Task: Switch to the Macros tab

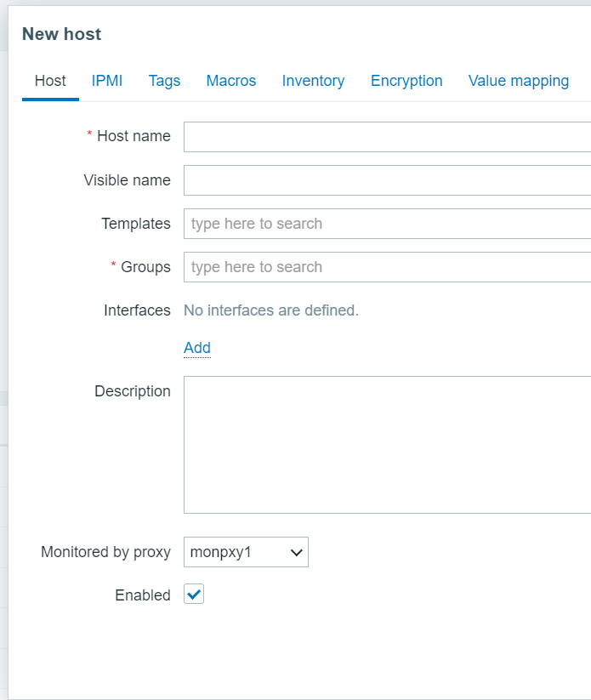Action: pos(230,81)
